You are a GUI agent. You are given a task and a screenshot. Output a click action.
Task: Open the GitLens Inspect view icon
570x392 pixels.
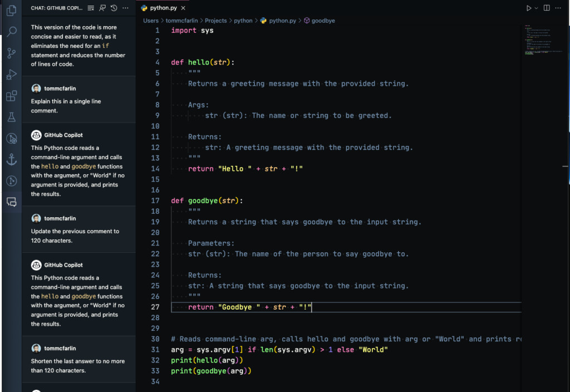(x=12, y=138)
